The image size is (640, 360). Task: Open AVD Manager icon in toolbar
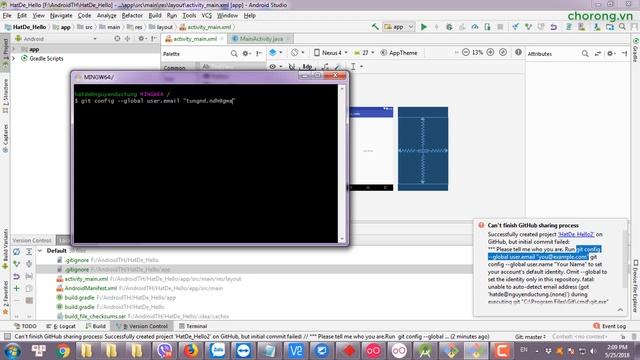click(x=582, y=27)
